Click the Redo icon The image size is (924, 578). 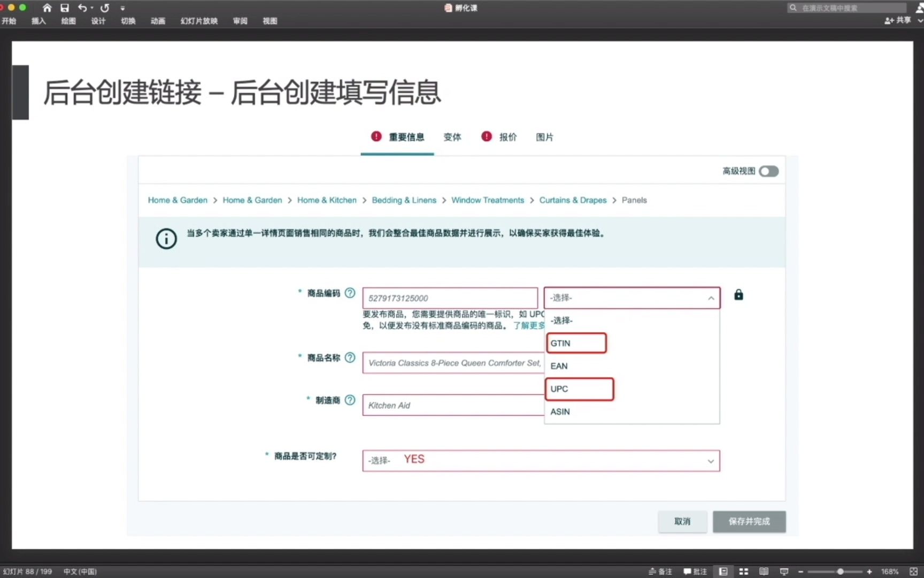click(104, 7)
